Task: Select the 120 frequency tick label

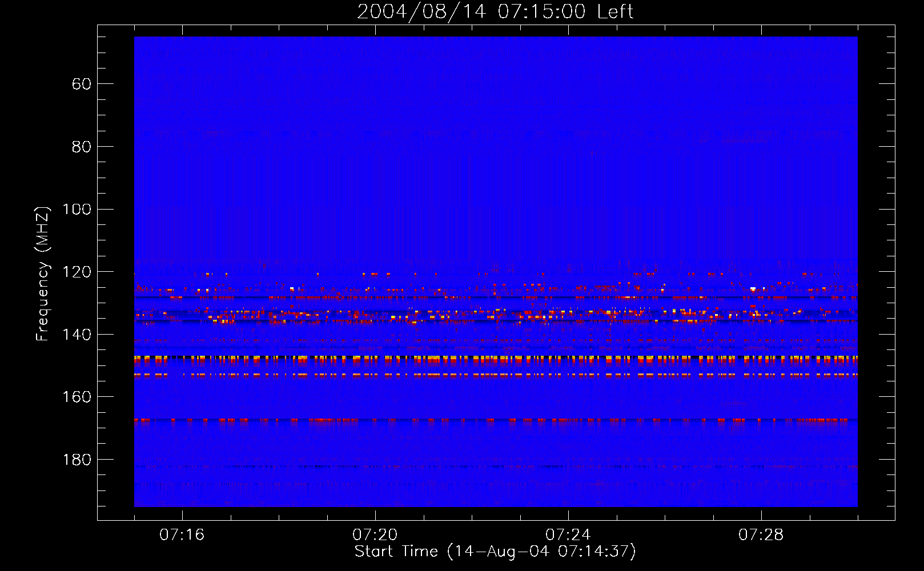Action: click(x=77, y=272)
